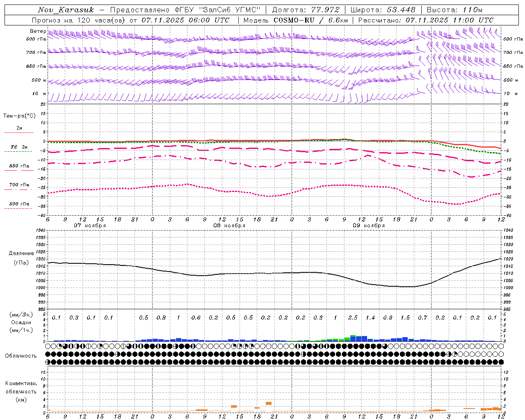Click the 0.9 precipitation value
Viewport: 525px width, 420px height.
388,318
